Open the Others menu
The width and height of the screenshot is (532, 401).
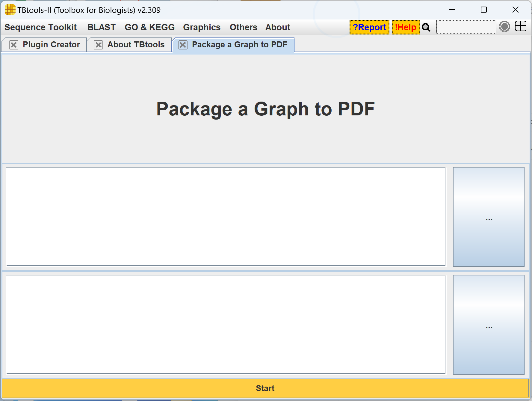pyautogui.click(x=243, y=27)
